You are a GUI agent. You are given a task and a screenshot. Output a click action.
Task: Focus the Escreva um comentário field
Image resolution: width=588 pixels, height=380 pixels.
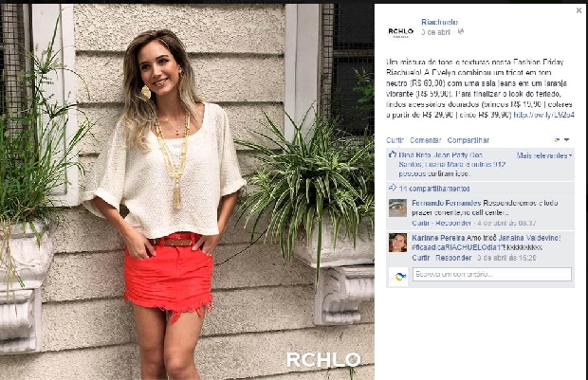click(492, 274)
